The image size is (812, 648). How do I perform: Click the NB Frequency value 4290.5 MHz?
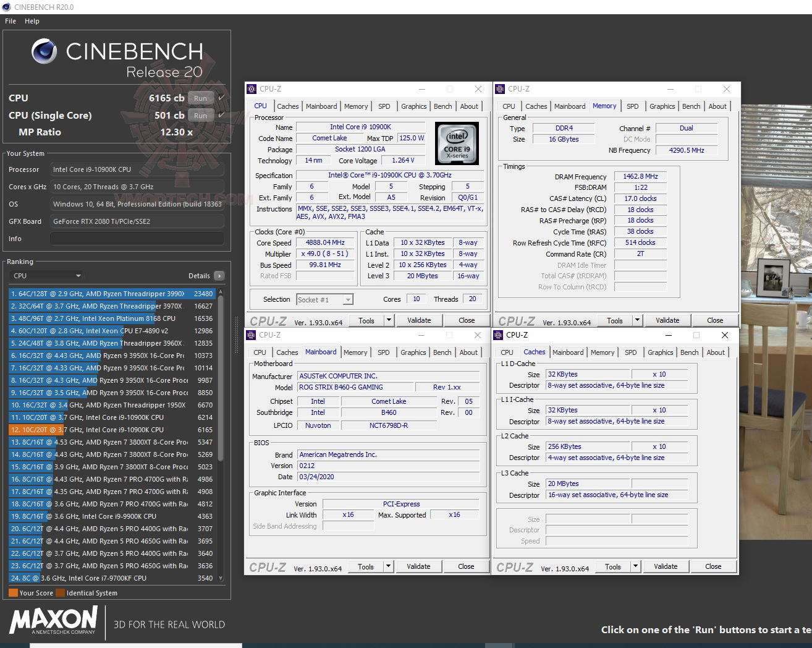(x=687, y=150)
